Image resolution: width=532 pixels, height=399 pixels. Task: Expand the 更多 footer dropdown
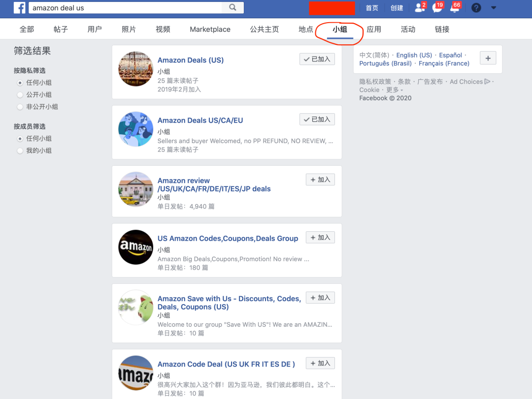[x=395, y=90]
